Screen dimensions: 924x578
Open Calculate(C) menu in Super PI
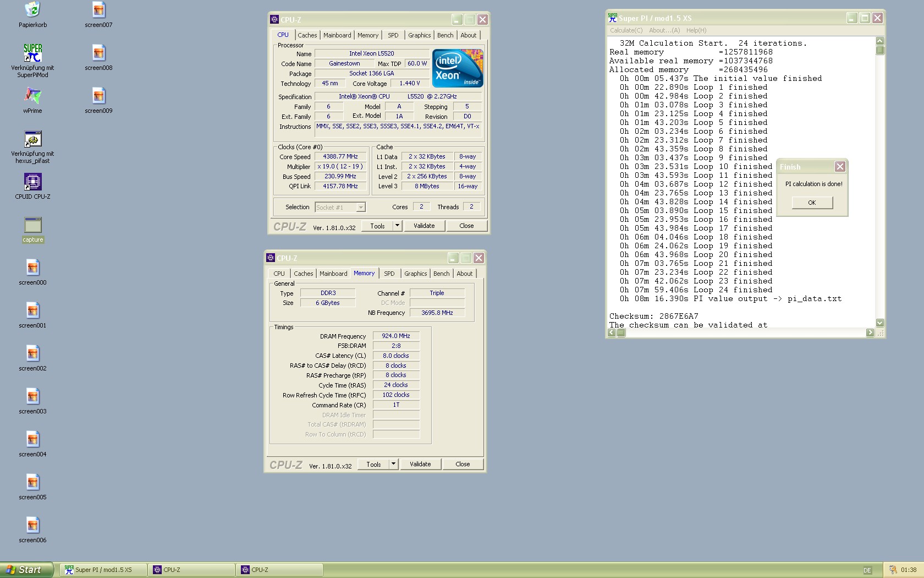[626, 30]
